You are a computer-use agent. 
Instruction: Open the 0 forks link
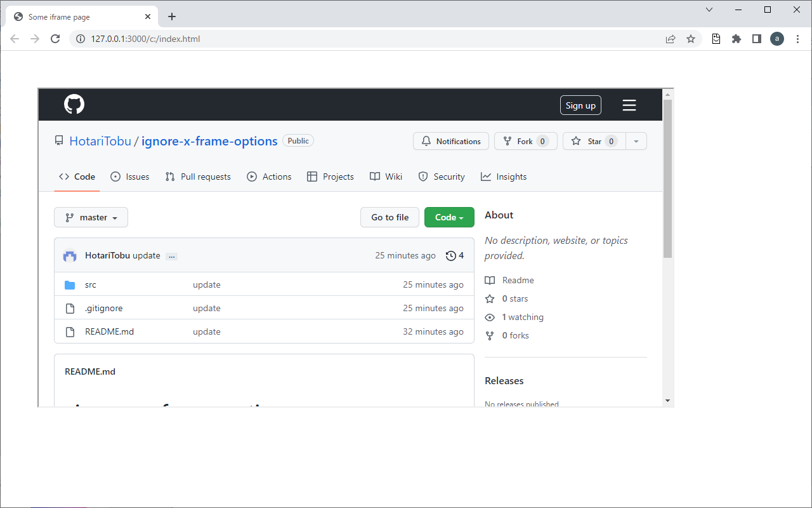(x=507, y=335)
